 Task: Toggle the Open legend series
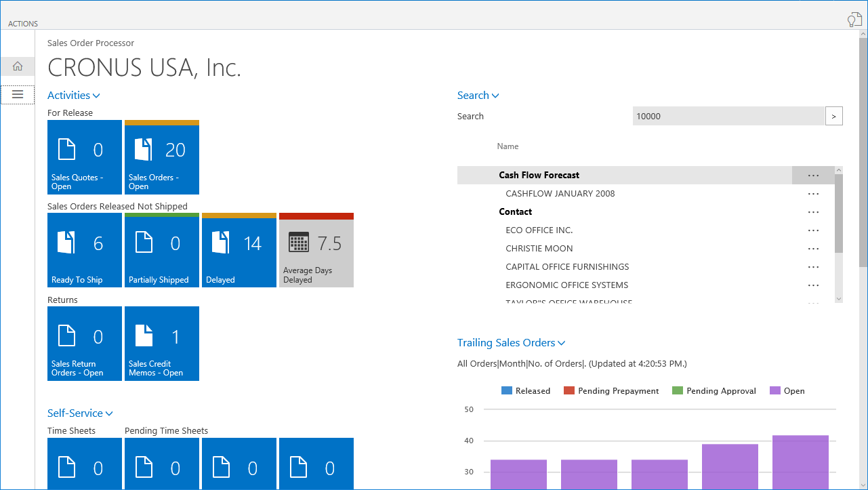(787, 390)
